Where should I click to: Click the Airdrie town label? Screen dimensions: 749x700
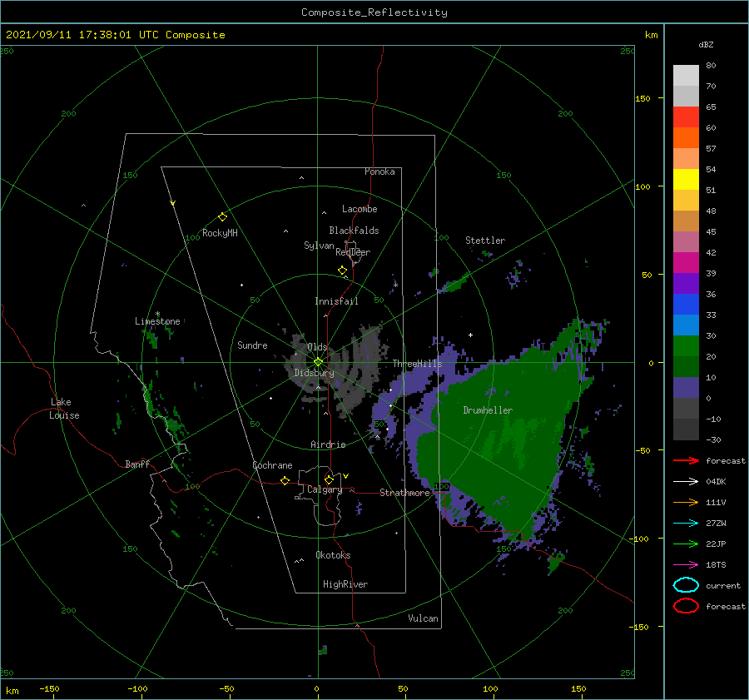coord(328,444)
